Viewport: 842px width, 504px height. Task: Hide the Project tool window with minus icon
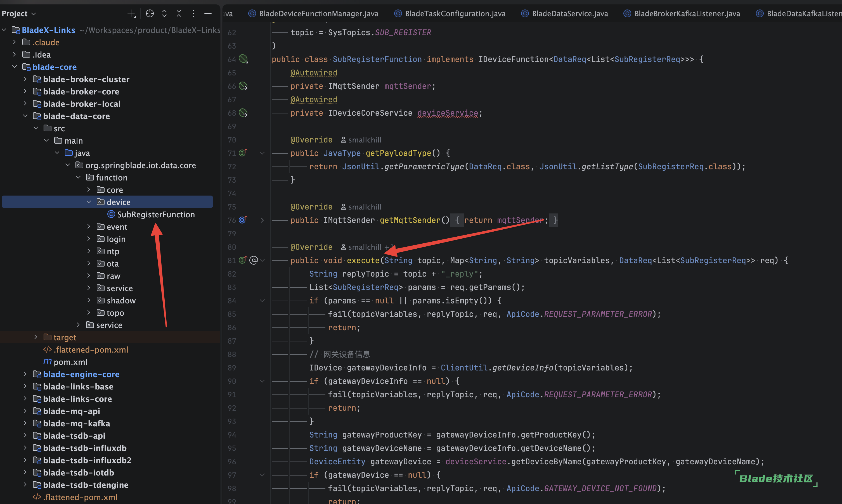(x=208, y=14)
